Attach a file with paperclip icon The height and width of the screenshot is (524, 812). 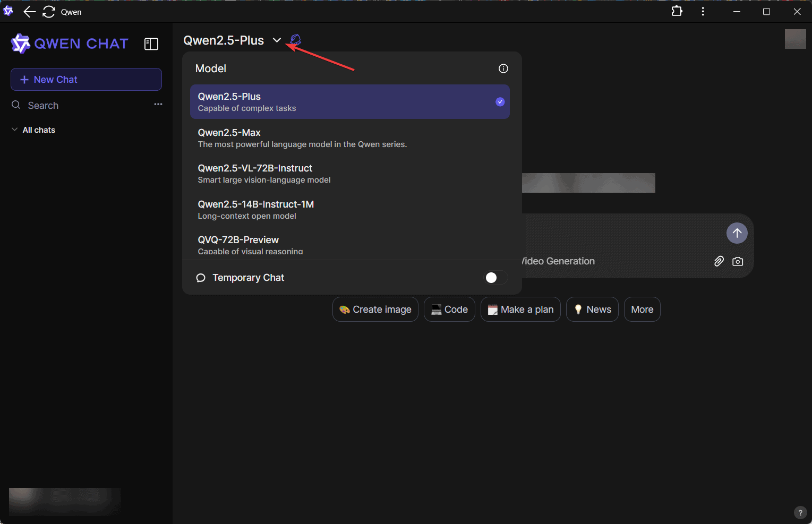click(719, 261)
